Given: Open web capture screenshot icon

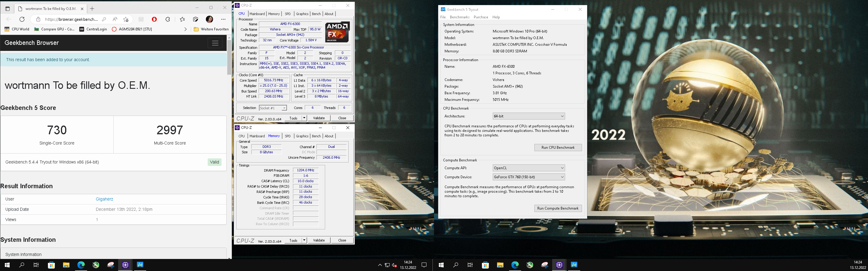Looking at the screenshot, I should click(x=196, y=19).
